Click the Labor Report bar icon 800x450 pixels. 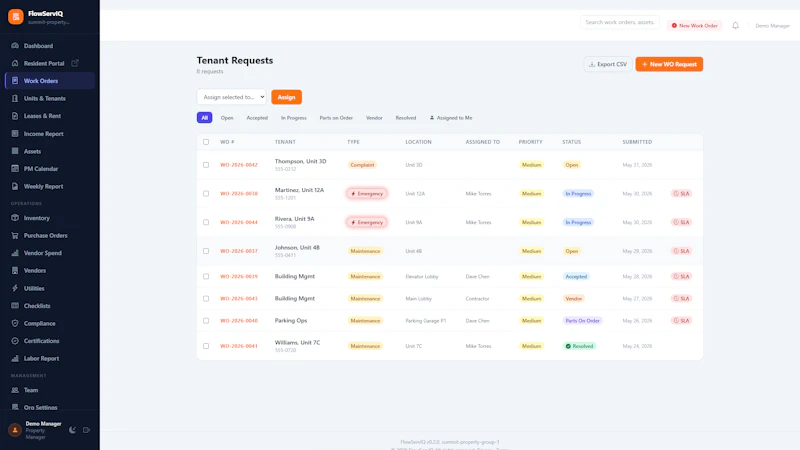tap(15, 358)
